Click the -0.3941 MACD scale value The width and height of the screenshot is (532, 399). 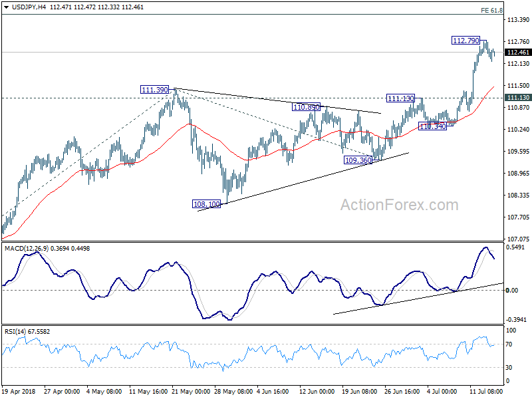coord(516,320)
